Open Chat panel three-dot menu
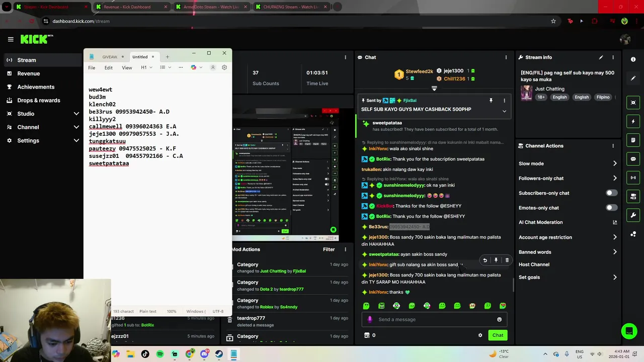This screenshot has height=362, width=644. (506, 57)
